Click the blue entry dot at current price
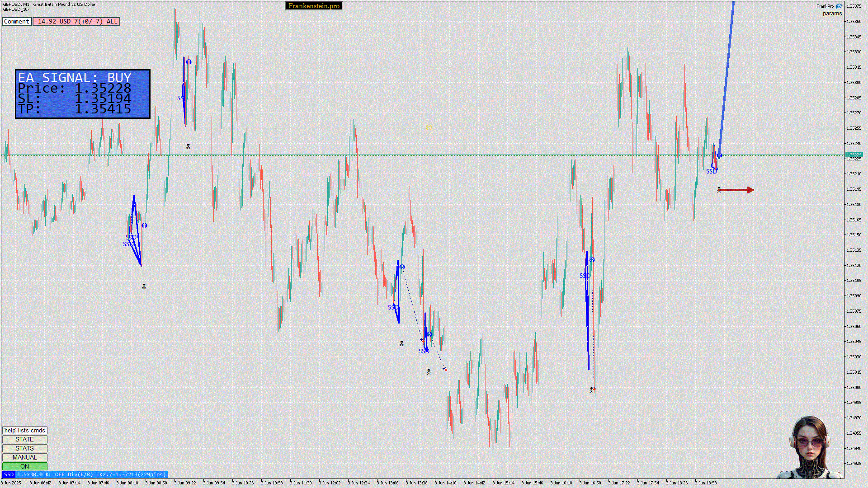Screen dimensions: 868x488 (x=719, y=155)
